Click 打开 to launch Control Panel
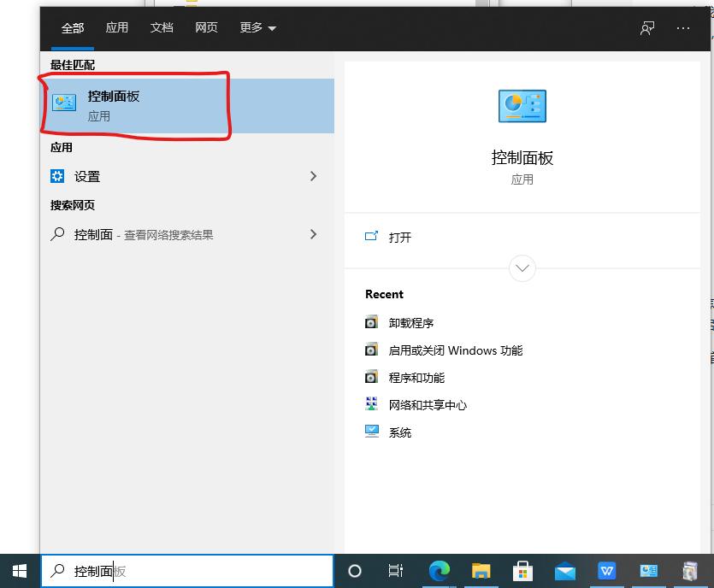The image size is (714, 588). 398,238
